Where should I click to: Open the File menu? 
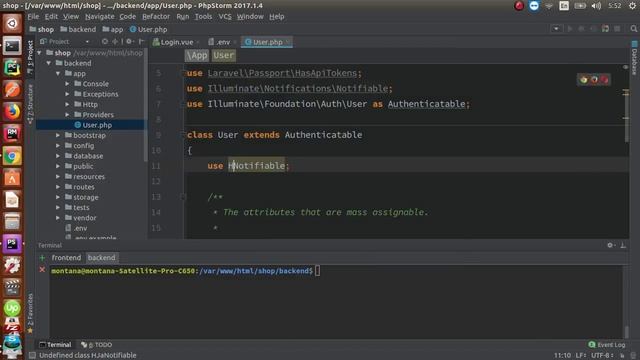point(33,16)
